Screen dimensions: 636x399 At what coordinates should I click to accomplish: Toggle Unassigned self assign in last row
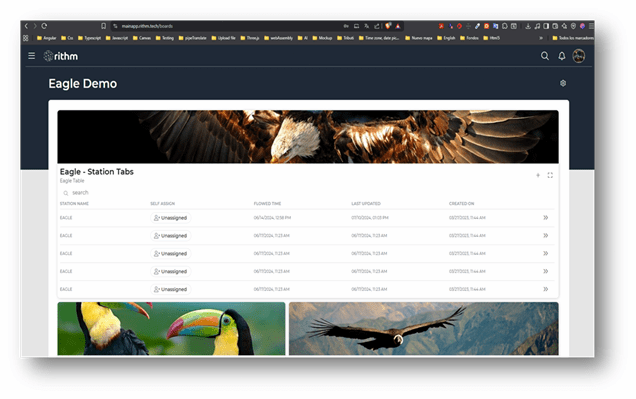170,289
